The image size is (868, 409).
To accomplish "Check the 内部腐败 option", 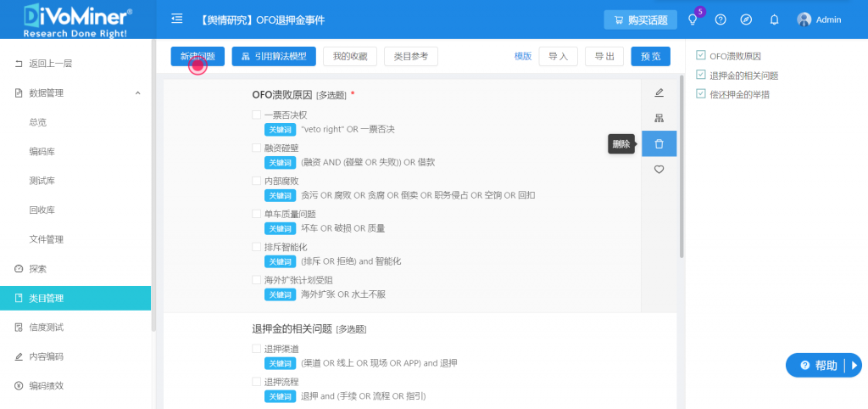I will pyautogui.click(x=256, y=181).
